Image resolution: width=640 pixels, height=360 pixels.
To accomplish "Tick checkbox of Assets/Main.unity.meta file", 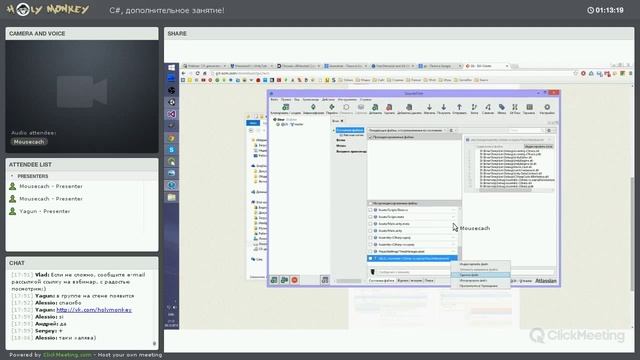I will (371, 224).
